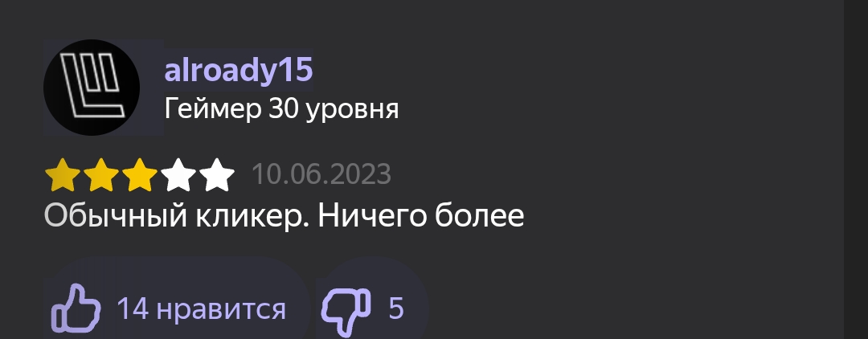Open the alroady15 username profile link

[x=239, y=70]
